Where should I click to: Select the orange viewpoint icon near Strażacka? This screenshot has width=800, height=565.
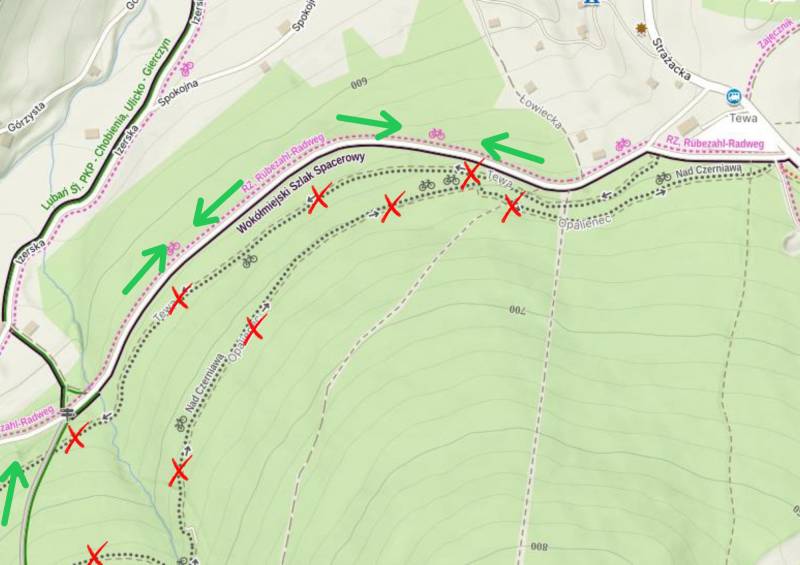[641, 29]
